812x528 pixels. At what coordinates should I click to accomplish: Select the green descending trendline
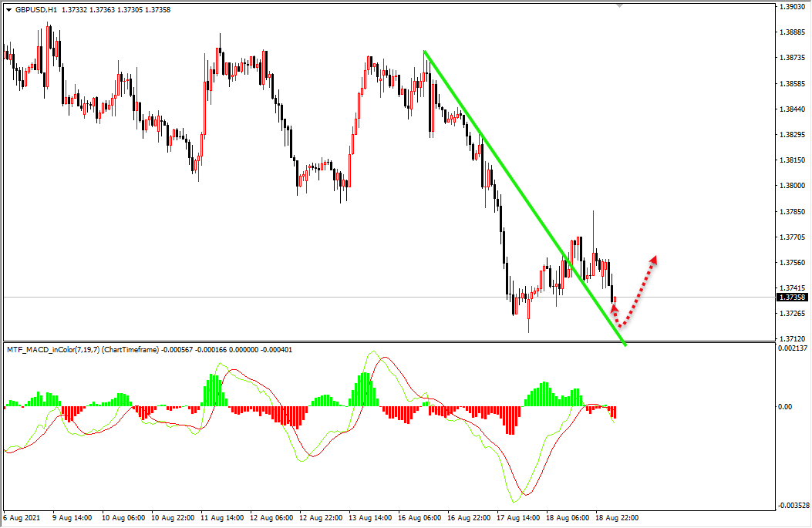(524, 197)
